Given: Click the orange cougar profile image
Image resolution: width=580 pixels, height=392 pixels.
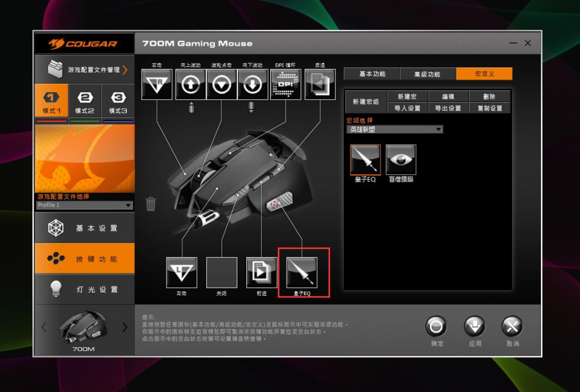Looking at the screenshot, I should coord(85,158).
